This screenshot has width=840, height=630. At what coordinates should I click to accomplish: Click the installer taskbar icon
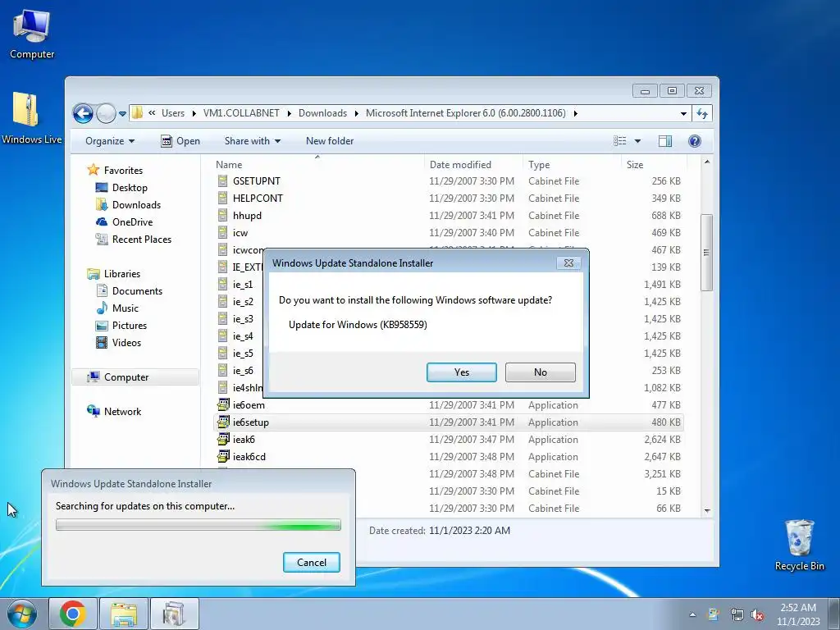tap(174, 614)
